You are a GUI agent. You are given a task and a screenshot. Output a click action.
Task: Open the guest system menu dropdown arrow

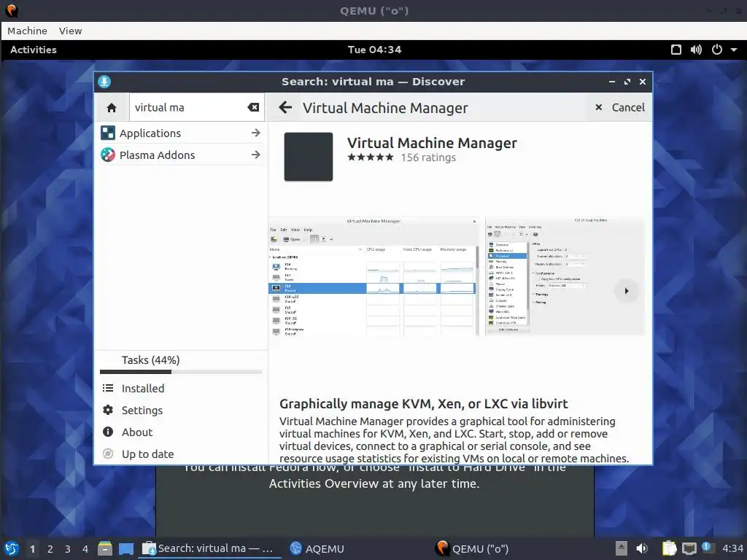coord(734,50)
